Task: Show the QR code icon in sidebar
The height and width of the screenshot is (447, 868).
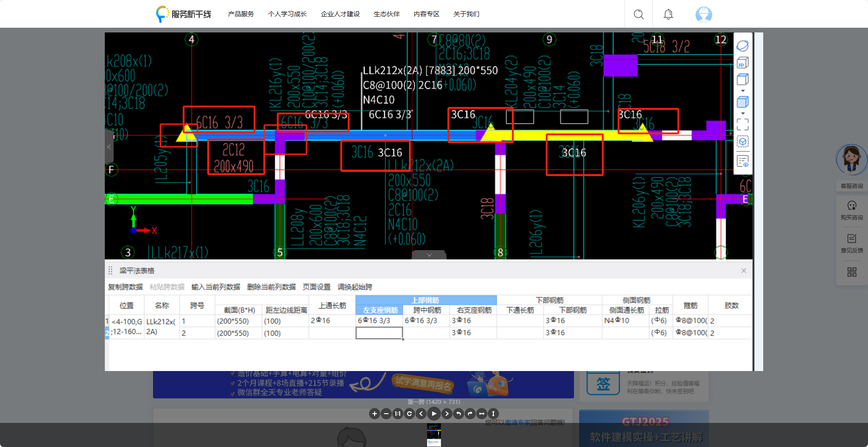Action: point(852,272)
